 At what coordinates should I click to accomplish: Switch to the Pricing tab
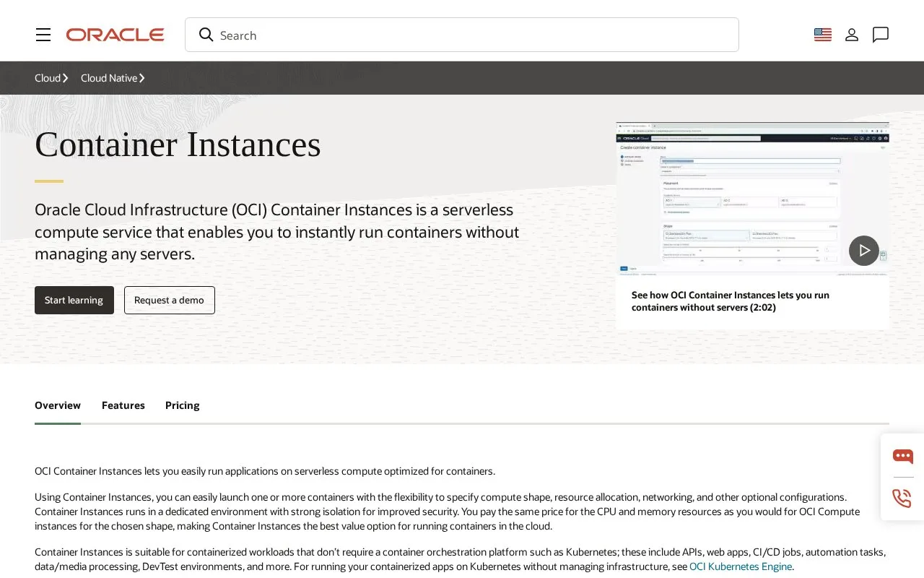(183, 405)
